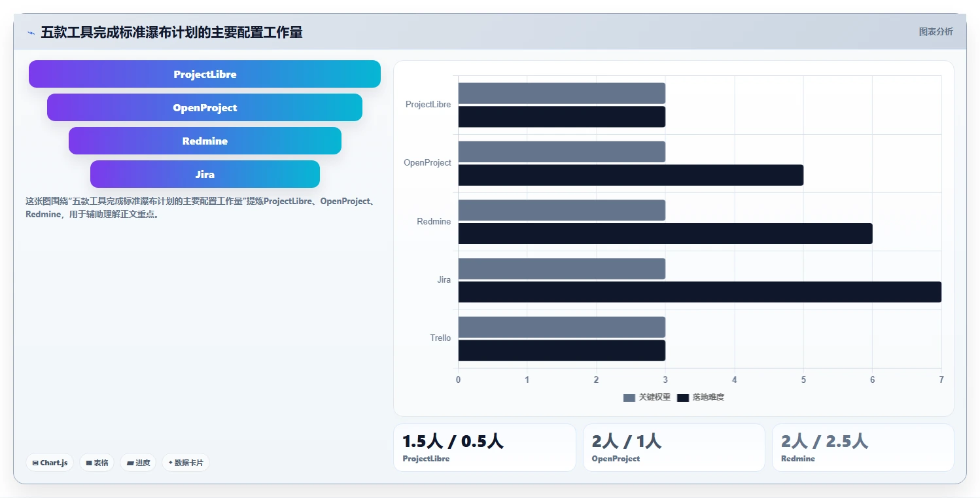This screenshot has width=980, height=498.
Task: Click the OpenProject 落地难度 dark bar
Action: 631,175
